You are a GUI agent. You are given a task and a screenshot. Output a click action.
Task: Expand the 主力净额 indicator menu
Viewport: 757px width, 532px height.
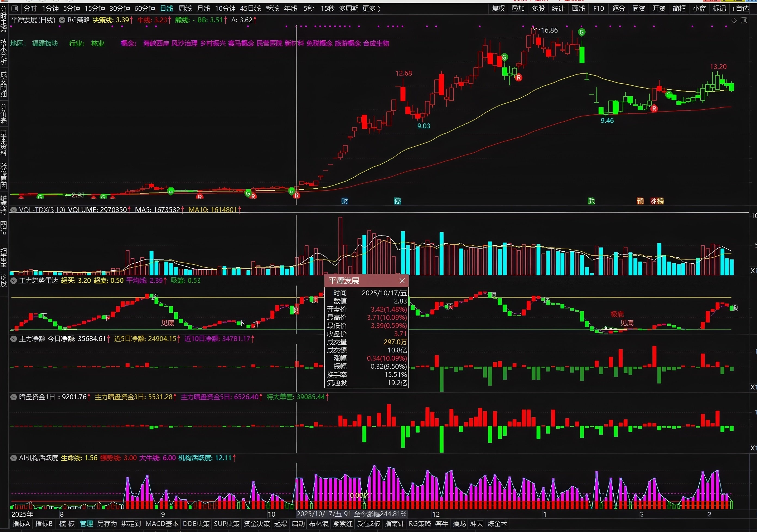(x=14, y=339)
